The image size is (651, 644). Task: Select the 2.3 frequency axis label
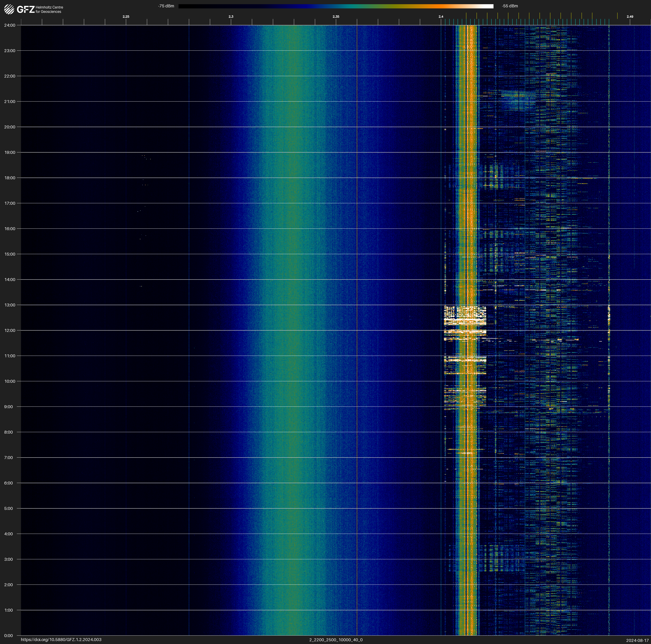click(x=231, y=17)
